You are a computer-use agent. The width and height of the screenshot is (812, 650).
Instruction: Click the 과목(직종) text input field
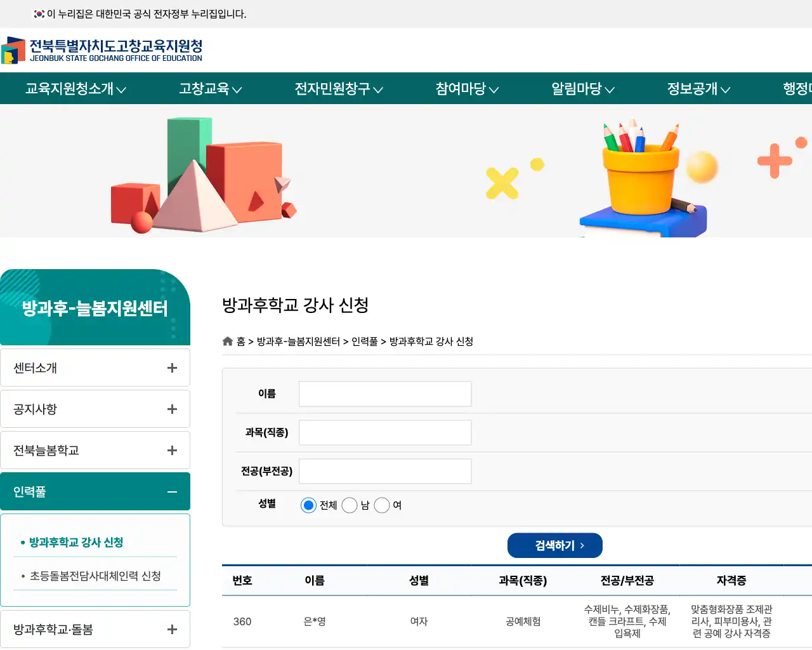384,432
